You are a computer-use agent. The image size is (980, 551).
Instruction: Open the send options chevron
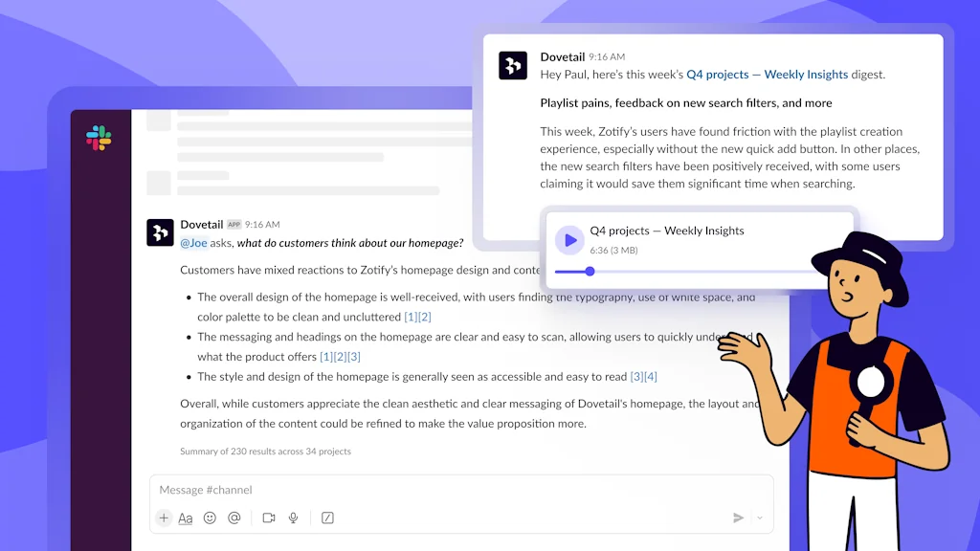pos(759,517)
